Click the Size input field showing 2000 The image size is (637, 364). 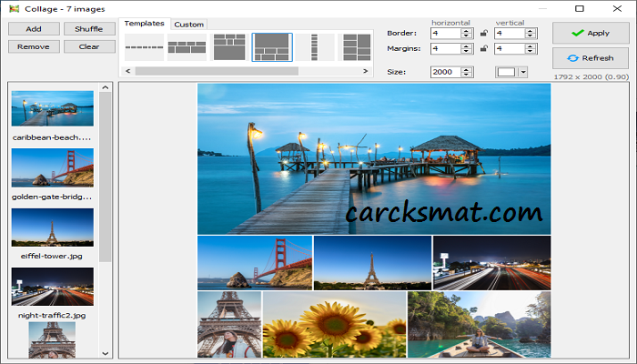pyautogui.click(x=446, y=72)
